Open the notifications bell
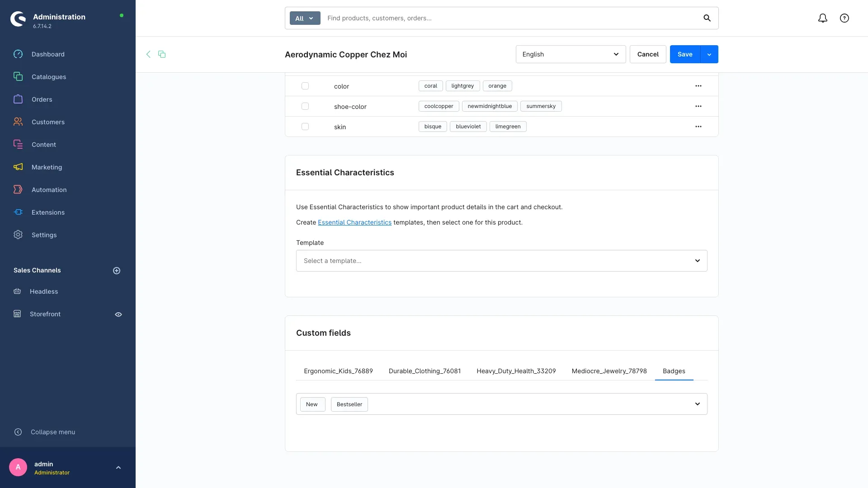 (823, 18)
